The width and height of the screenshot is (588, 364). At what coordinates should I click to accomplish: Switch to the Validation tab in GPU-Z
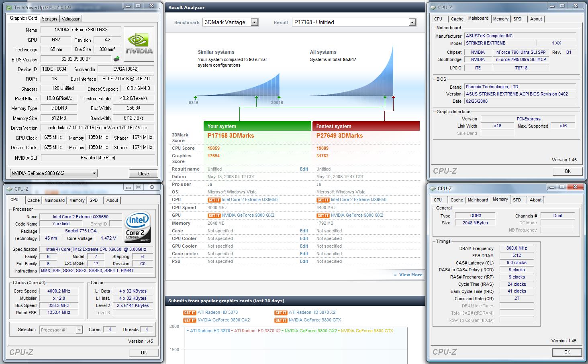[71, 19]
